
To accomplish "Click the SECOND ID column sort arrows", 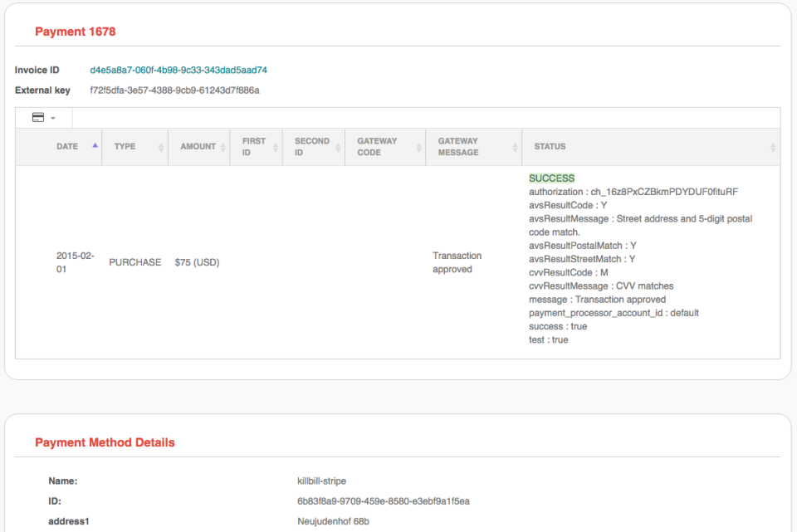I will click(337, 147).
